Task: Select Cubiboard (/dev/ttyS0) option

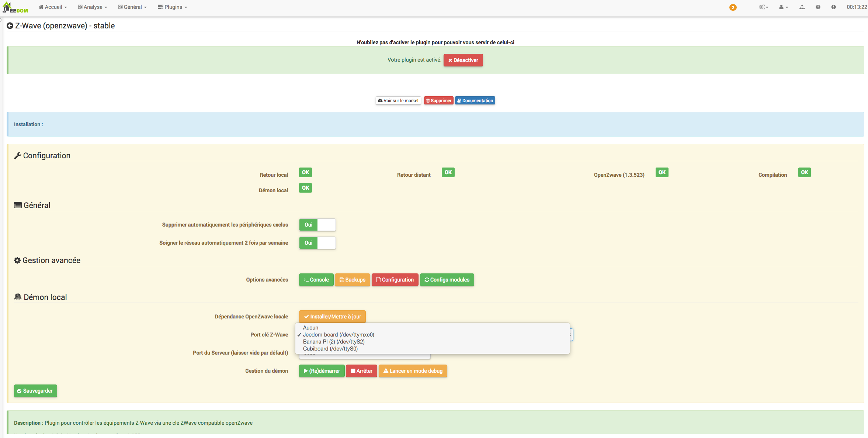Action: pyautogui.click(x=433, y=349)
